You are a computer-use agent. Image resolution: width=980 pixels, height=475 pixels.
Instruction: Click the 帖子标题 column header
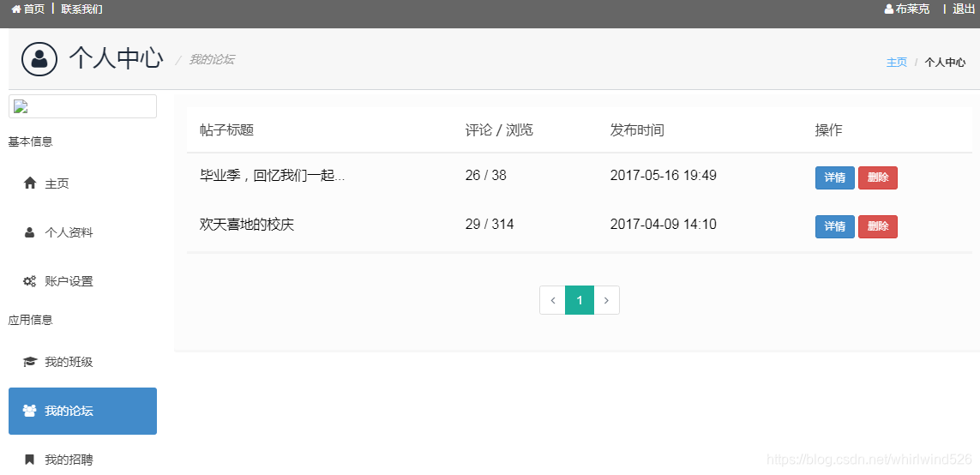click(x=226, y=130)
